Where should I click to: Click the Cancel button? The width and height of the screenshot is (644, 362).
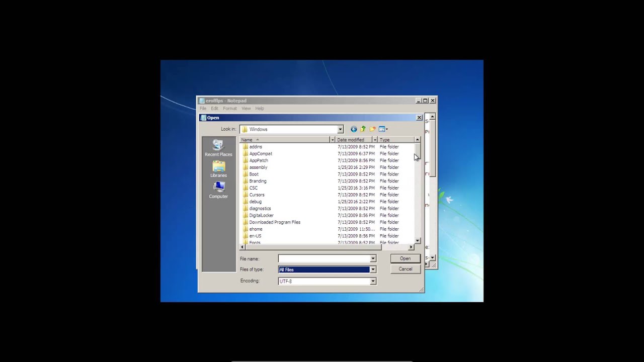[x=405, y=269]
